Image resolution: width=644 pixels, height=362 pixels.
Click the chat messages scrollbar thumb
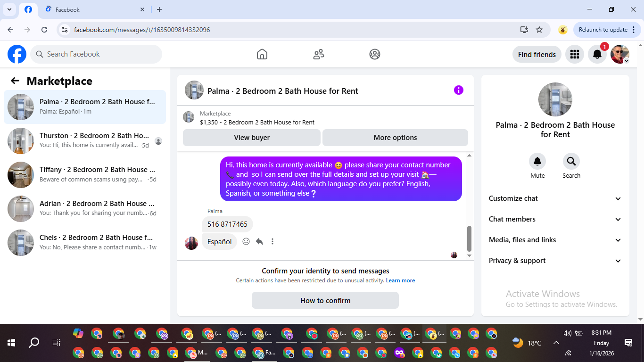(469, 239)
